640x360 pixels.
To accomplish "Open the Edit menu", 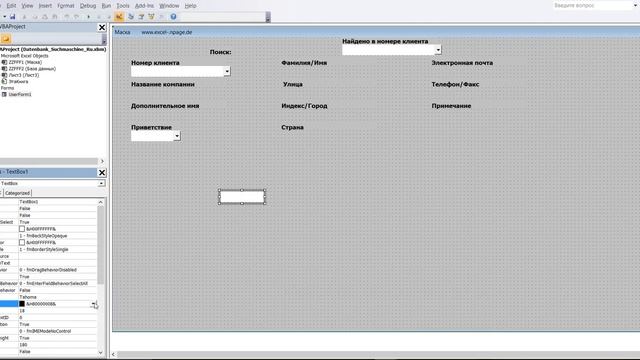I will (x=11, y=6).
